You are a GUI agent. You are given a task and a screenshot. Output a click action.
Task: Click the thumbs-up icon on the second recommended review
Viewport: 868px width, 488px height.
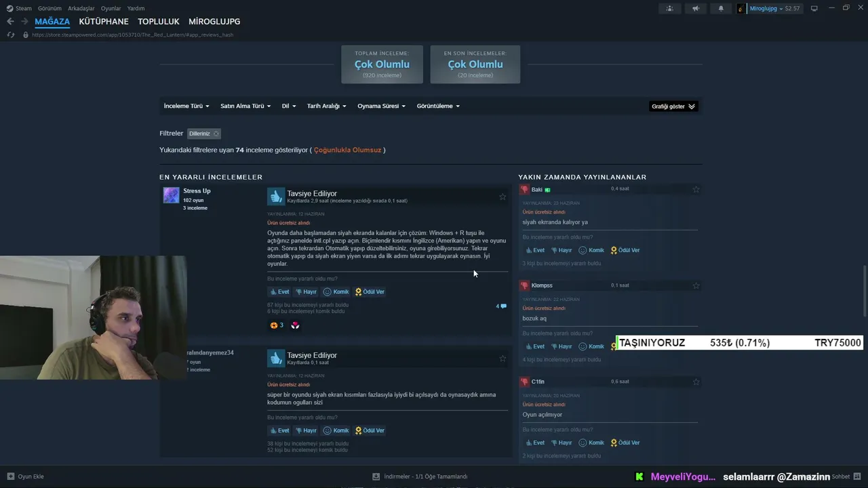(275, 358)
